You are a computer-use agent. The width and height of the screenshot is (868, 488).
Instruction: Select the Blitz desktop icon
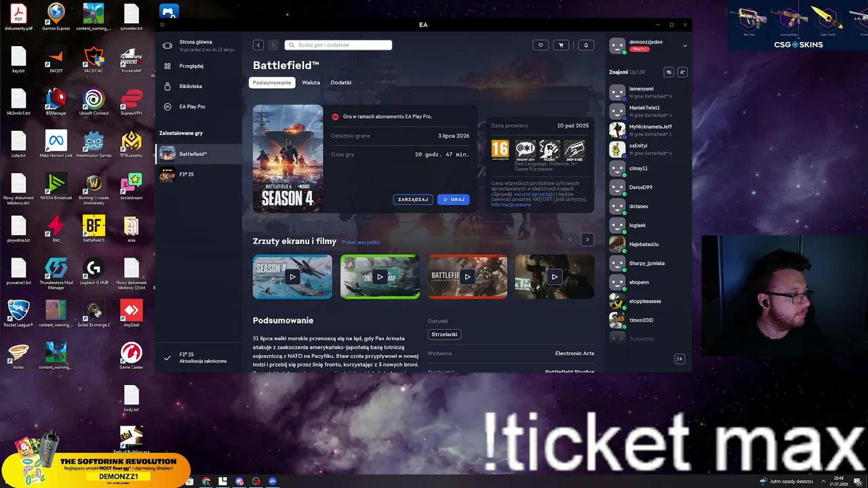56,228
